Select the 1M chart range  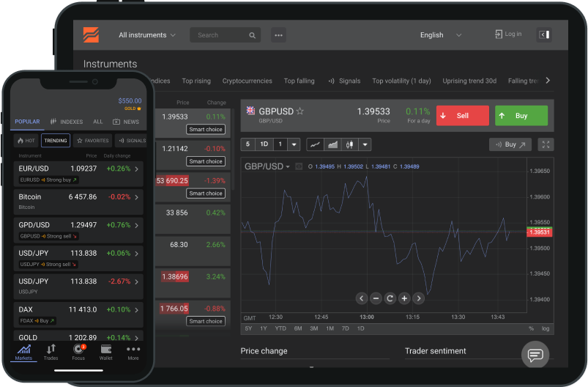pos(330,328)
